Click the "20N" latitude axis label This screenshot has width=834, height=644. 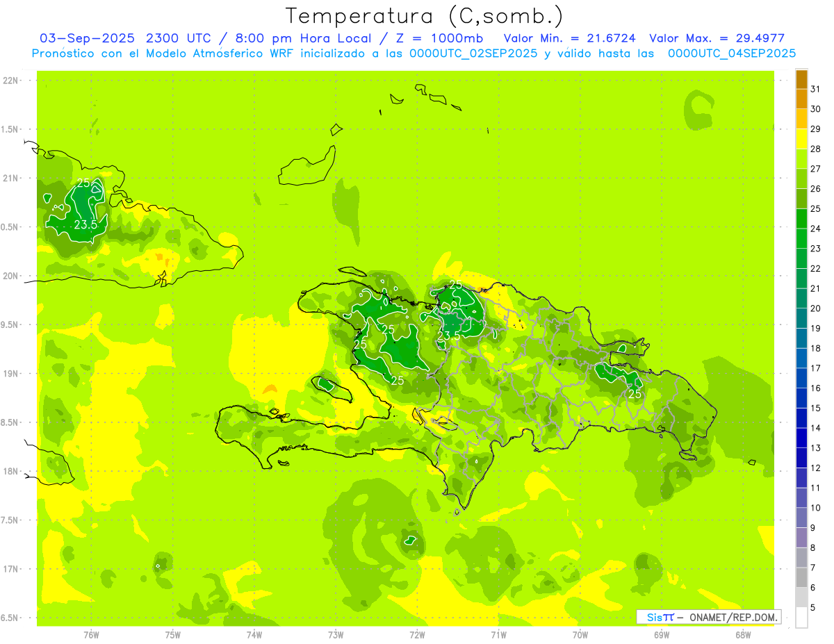(x=11, y=276)
